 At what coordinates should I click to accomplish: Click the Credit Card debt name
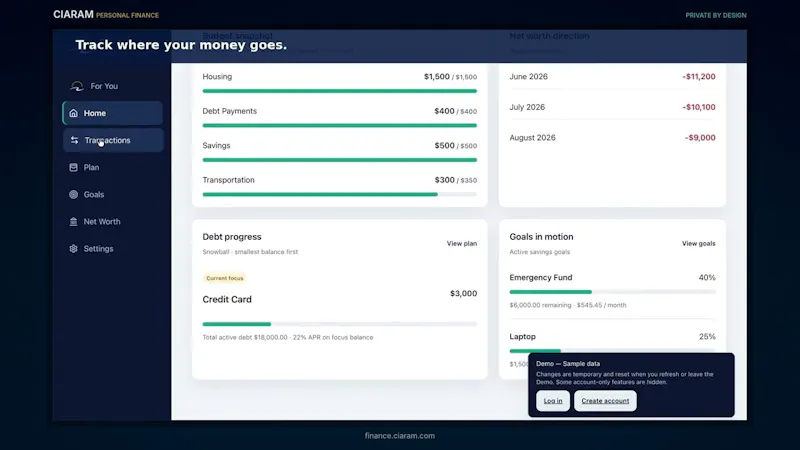(227, 299)
